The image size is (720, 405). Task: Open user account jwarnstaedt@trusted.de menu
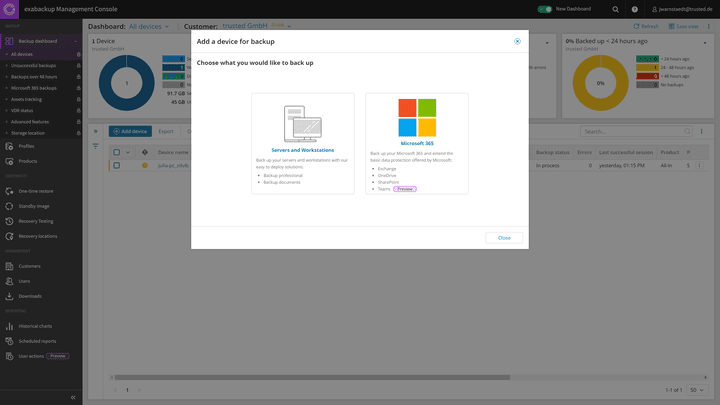[682, 9]
